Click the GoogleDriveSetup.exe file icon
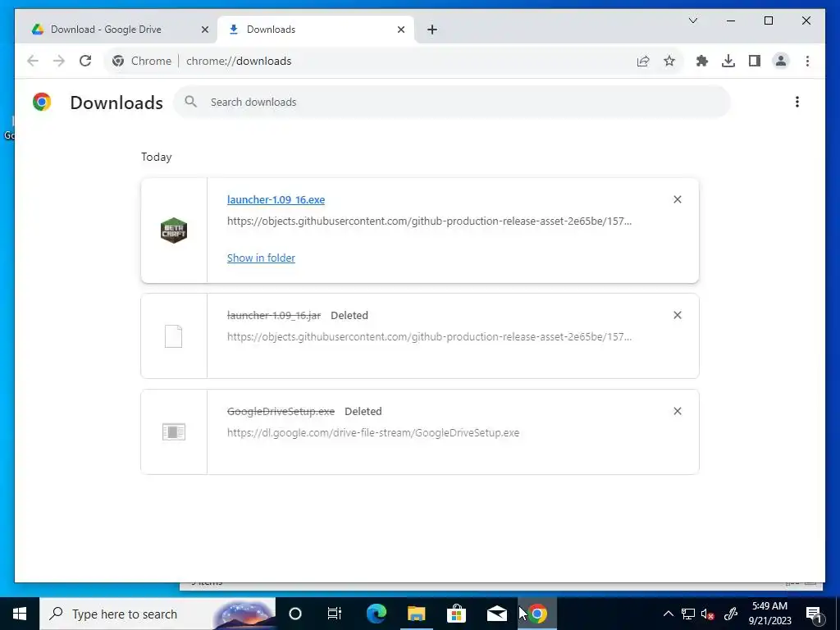The width and height of the screenshot is (840, 630). click(174, 431)
